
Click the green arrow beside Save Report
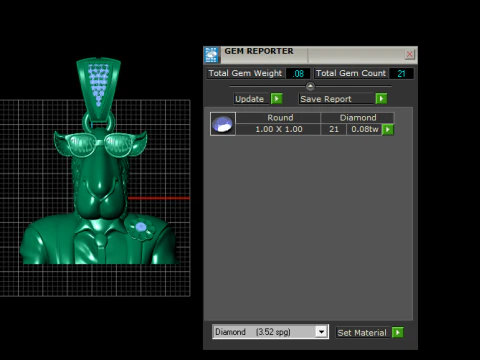381,99
